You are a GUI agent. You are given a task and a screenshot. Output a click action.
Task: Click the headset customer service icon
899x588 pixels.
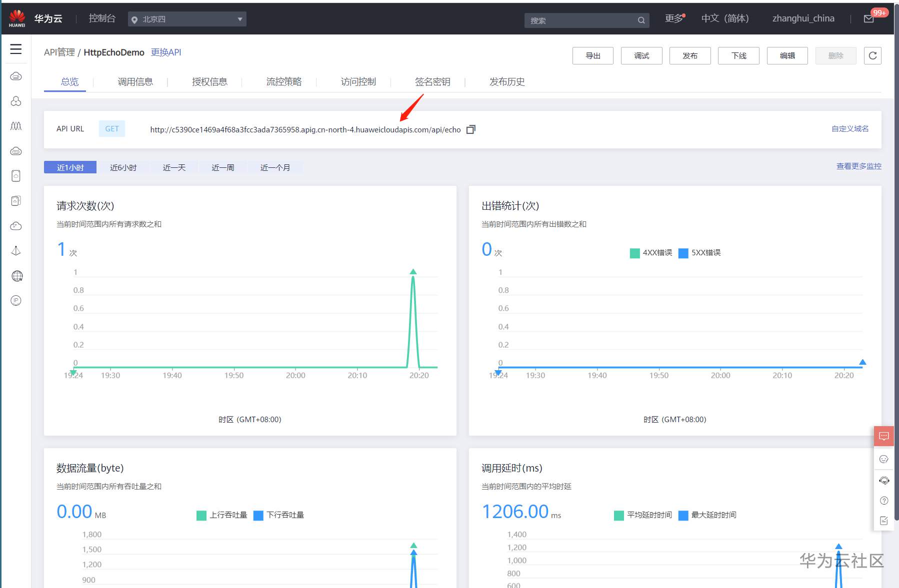click(884, 480)
